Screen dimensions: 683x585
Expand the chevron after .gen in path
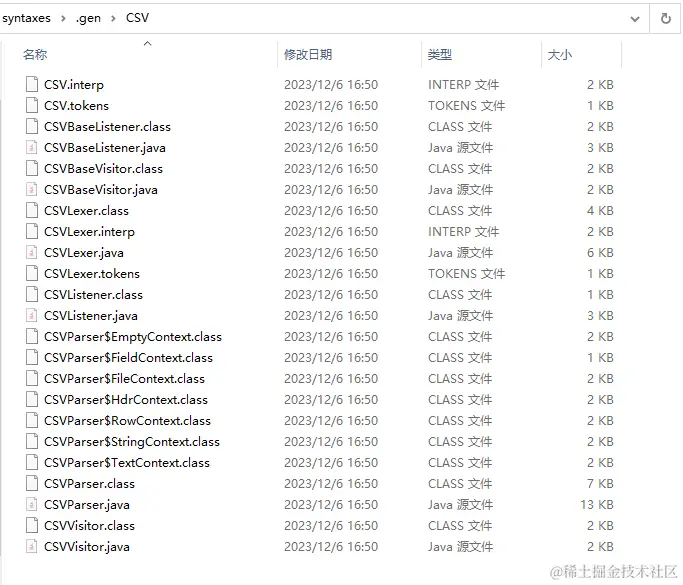pyautogui.click(x=113, y=18)
